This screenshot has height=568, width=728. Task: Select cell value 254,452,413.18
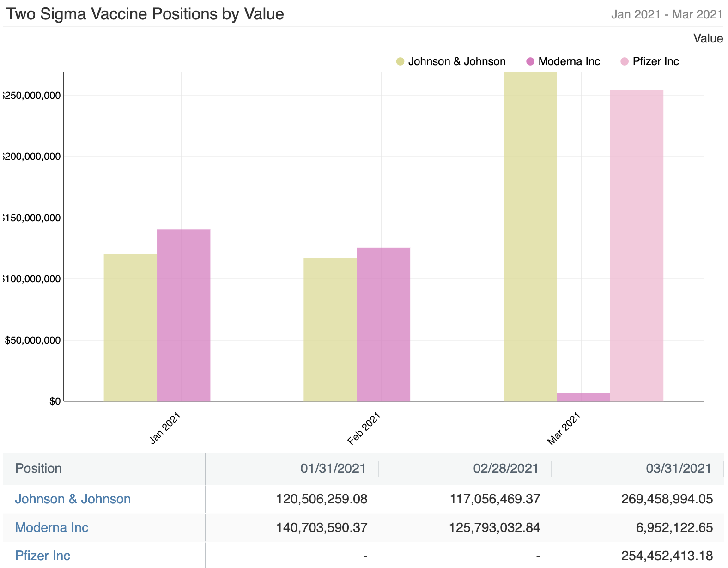667,556
